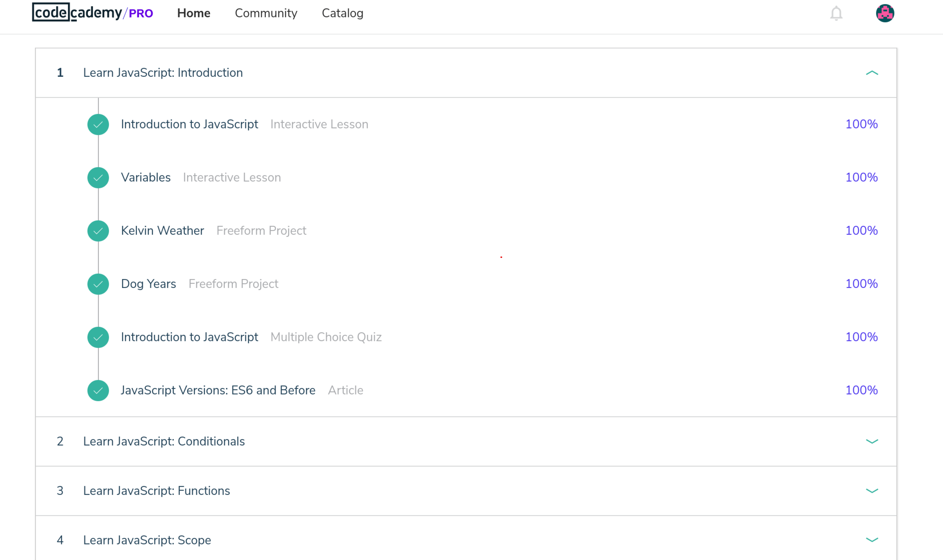The height and width of the screenshot is (560, 943).
Task: Open the Kelvin Weather freeform project
Action: tap(162, 231)
